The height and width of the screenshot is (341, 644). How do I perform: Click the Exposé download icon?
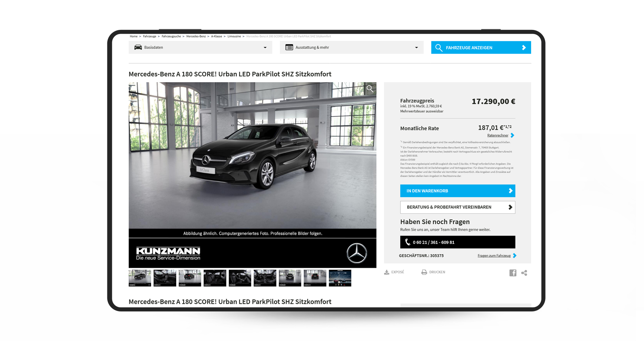tap(387, 272)
